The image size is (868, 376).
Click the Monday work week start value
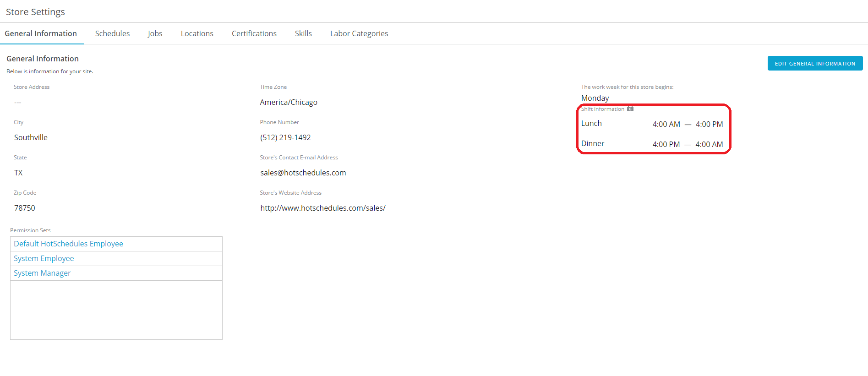coord(595,98)
